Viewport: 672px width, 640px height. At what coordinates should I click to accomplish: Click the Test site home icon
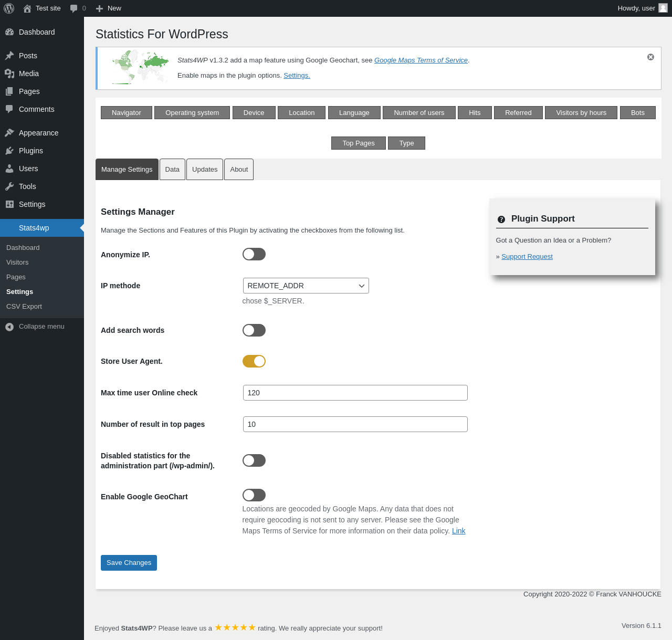27,8
